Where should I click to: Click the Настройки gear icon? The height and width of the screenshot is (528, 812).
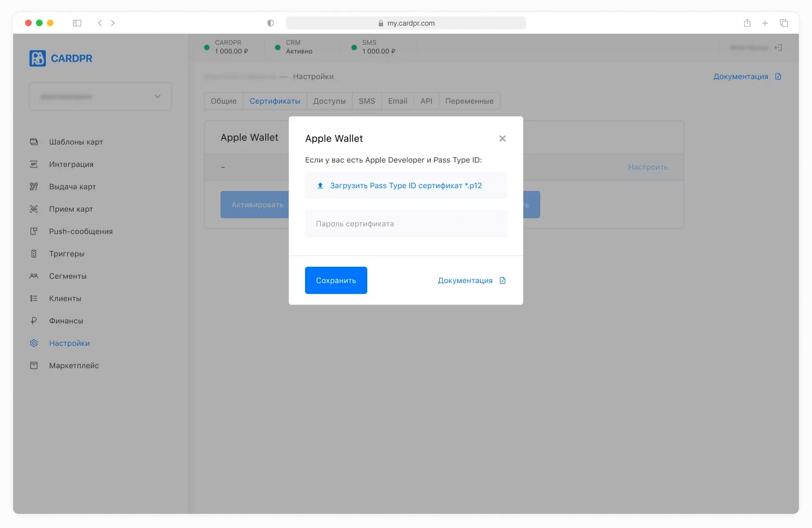tap(34, 343)
